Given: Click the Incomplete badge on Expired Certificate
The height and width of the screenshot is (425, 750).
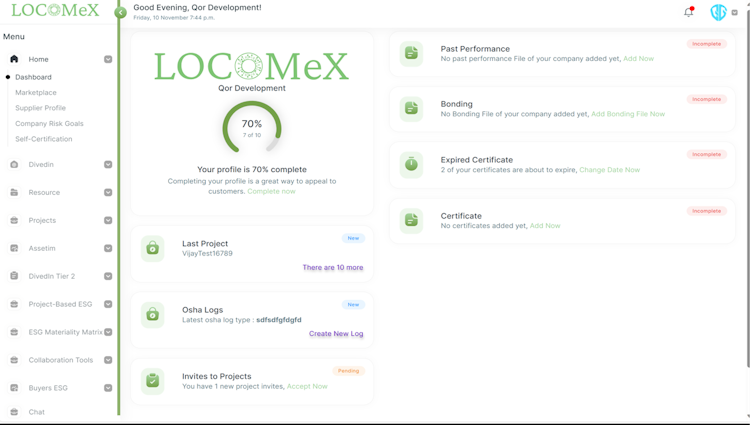Looking at the screenshot, I should tap(707, 154).
